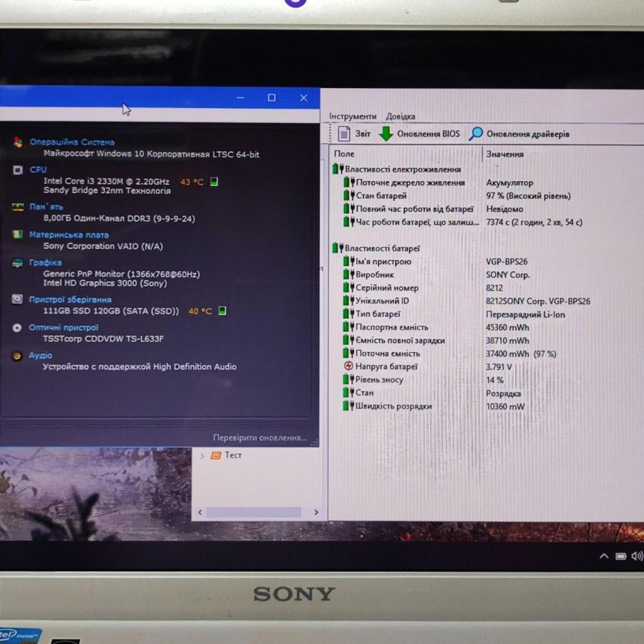
Task: Click the Audio speaker icon in Speccy
Action: (17, 356)
